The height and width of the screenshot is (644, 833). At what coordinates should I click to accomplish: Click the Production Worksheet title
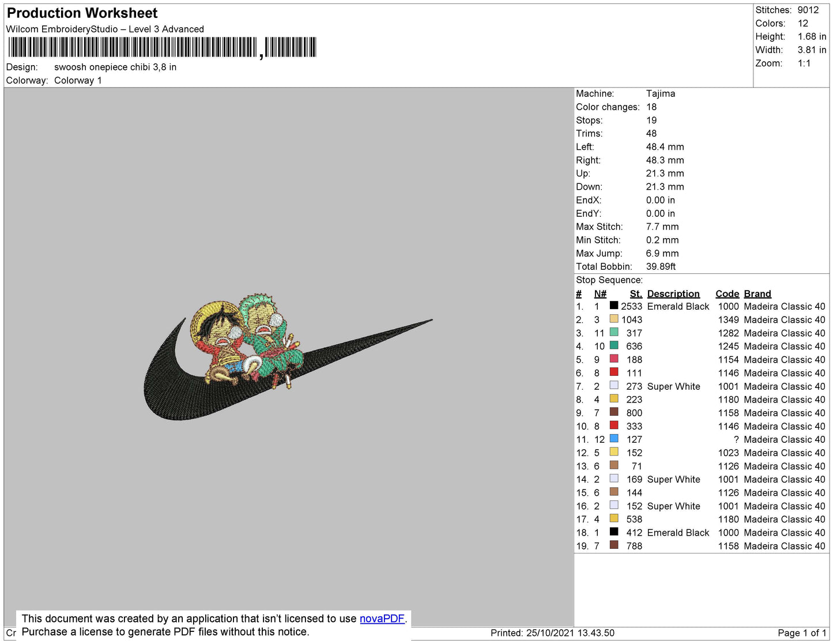(x=82, y=13)
